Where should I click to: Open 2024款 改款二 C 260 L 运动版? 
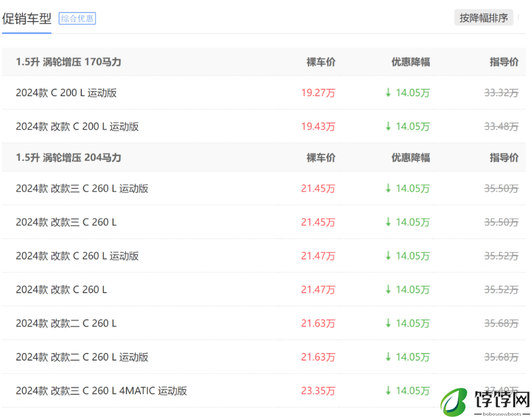(82, 357)
